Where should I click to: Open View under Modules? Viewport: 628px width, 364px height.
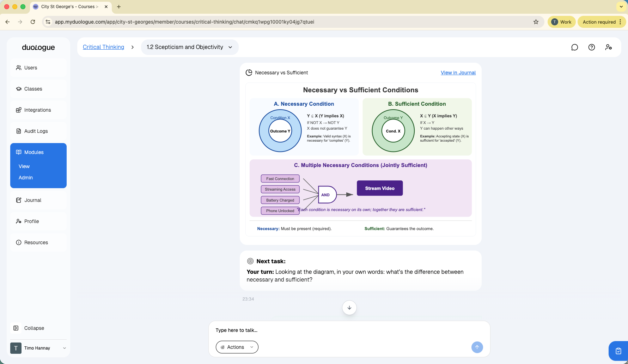pyautogui.click(x=24, y=166)
